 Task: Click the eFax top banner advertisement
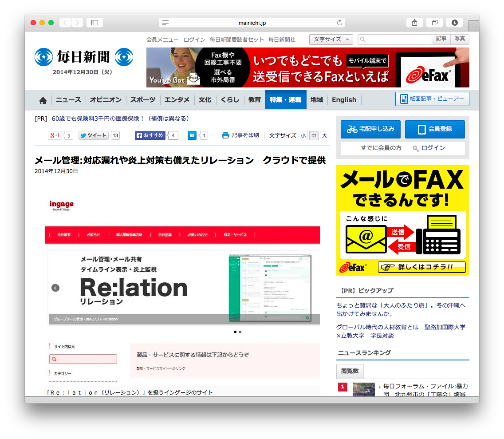click(307, 67)
